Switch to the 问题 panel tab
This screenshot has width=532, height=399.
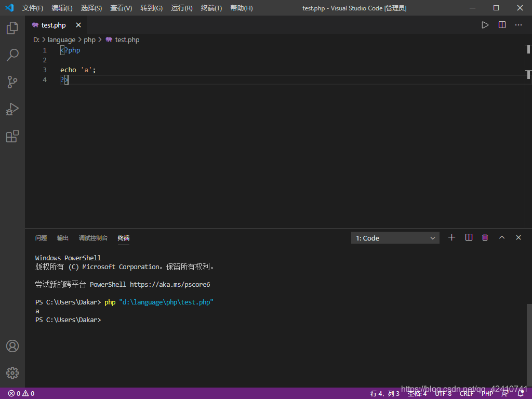pyautogui.click(x=41, y=238)
